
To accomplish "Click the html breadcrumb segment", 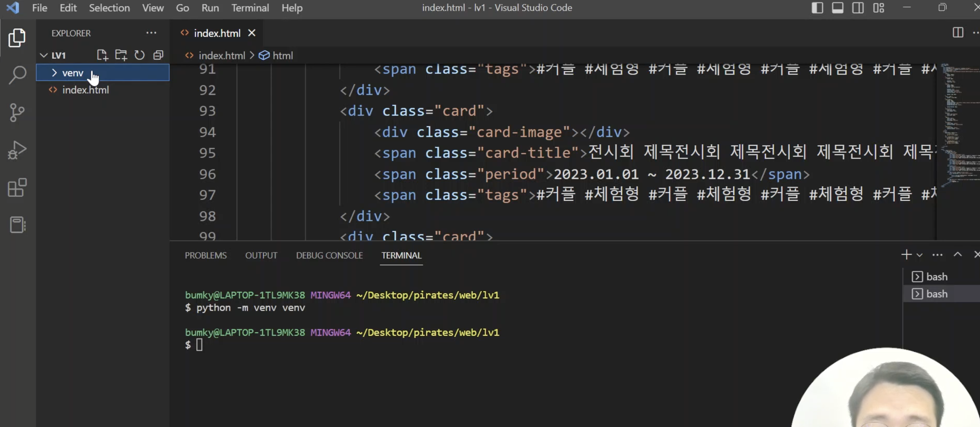I will tap(283, 55).
